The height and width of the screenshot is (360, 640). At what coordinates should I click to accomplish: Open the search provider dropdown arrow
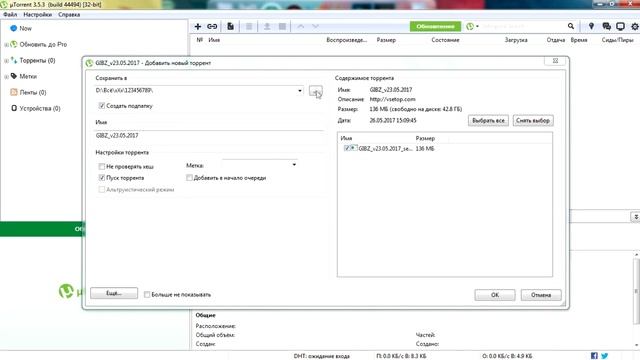pyautogui.click(x=478, y=27)
